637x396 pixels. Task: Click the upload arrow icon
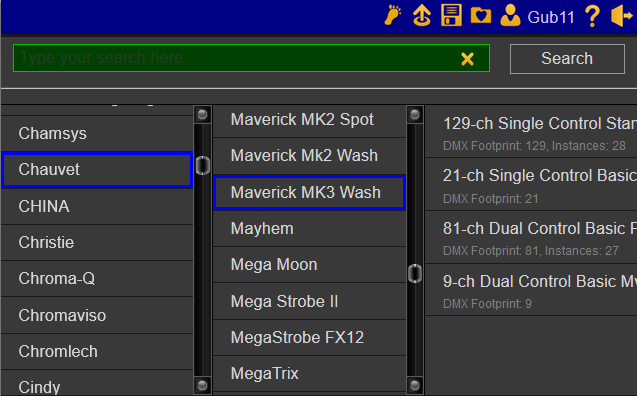point(422,16)
